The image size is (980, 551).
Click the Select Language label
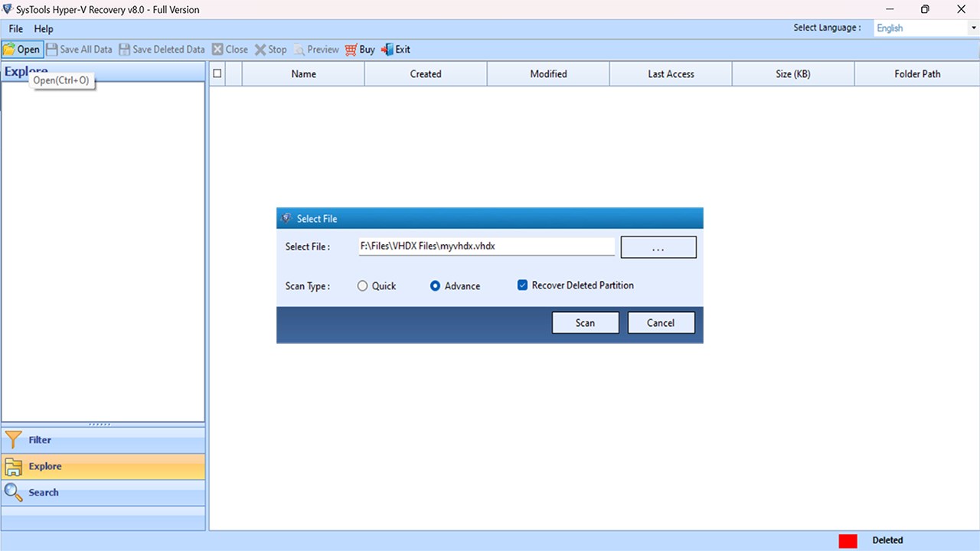point(827,28)
